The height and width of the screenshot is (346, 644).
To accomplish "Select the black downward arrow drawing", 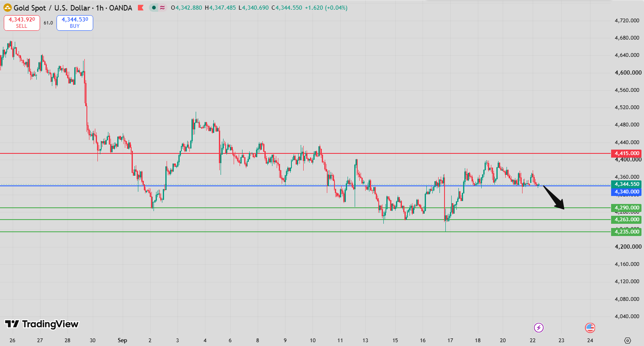I will (x=553, y=197).
